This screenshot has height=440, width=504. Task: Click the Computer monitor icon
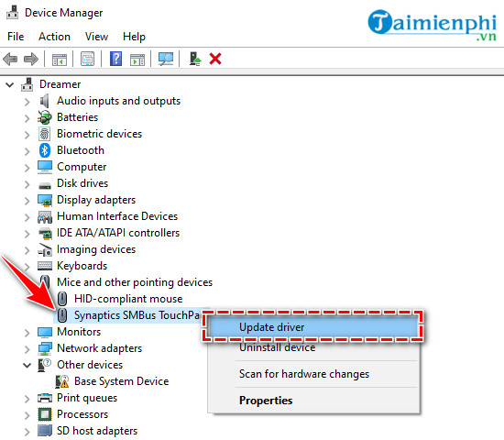pos(45,167)
